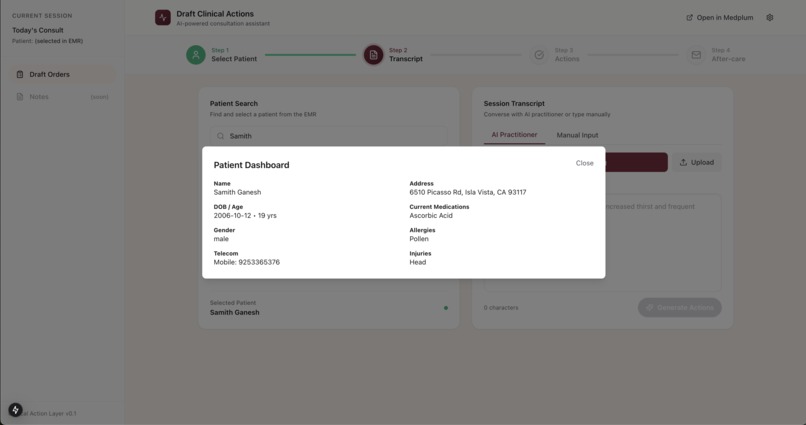
Task: Select the Step 1 patient icon
Action: tap(196, 55)
